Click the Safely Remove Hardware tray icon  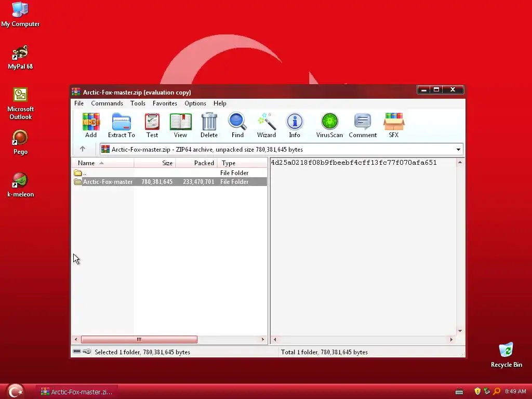(x=487, y=391)
